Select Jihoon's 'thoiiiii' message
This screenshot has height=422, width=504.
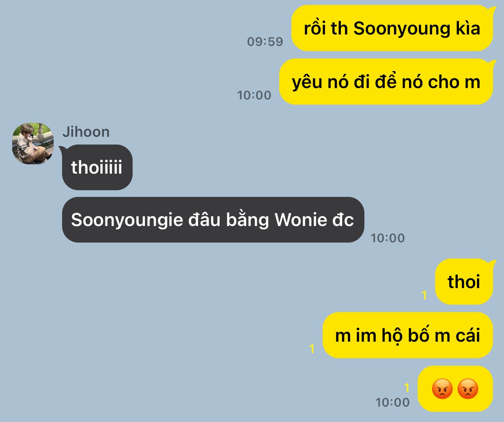97,167
